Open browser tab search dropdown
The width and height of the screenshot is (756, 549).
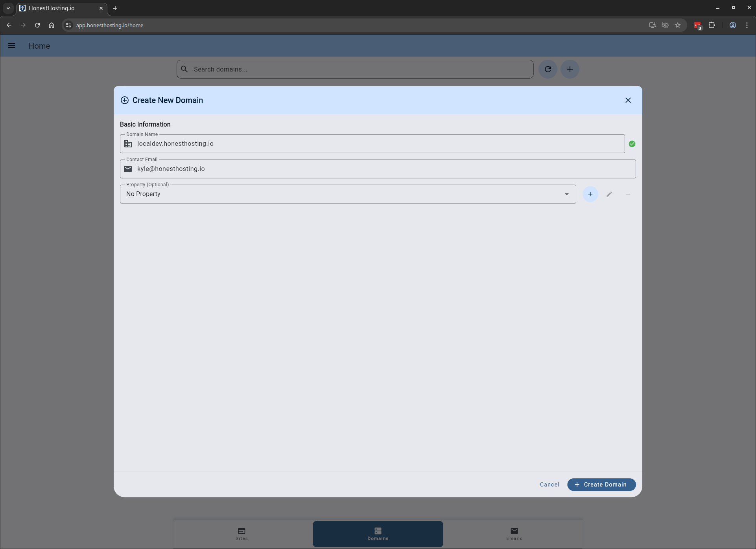click(x=8, y=8)
